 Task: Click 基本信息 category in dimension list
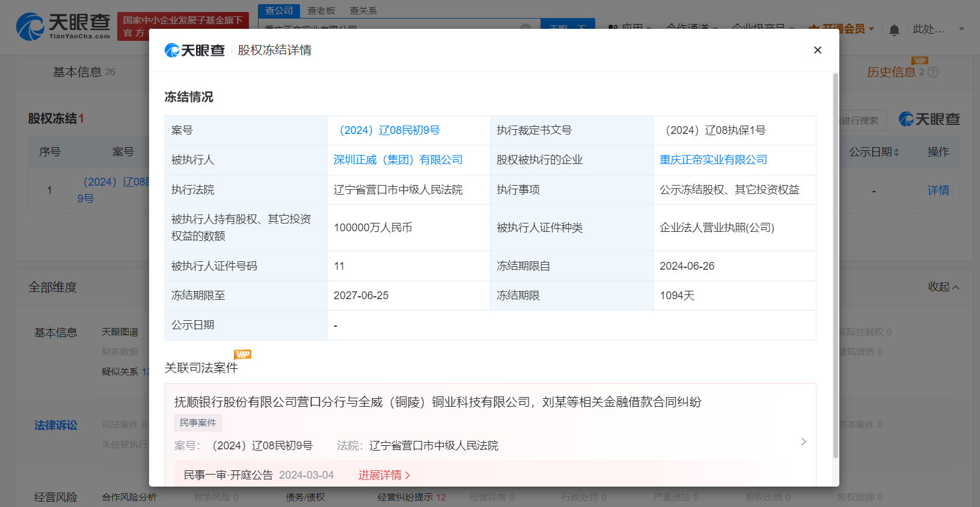click(55, 333)
